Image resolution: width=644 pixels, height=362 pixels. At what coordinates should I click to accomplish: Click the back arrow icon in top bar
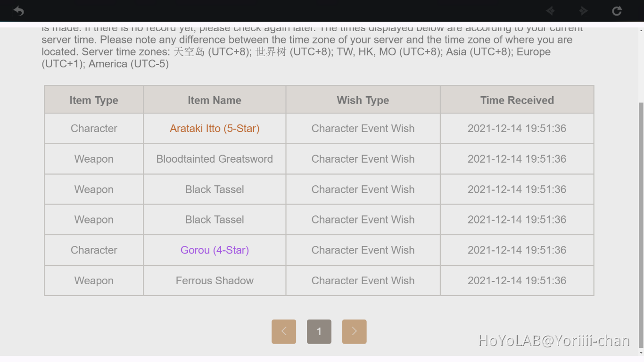[x=18, y=11]
